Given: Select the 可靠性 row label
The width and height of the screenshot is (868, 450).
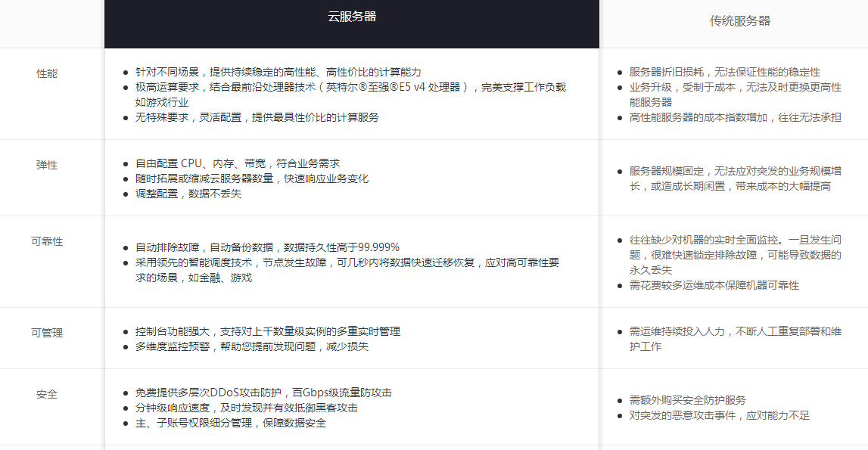Looking at the screenshot, I should 47,241.
